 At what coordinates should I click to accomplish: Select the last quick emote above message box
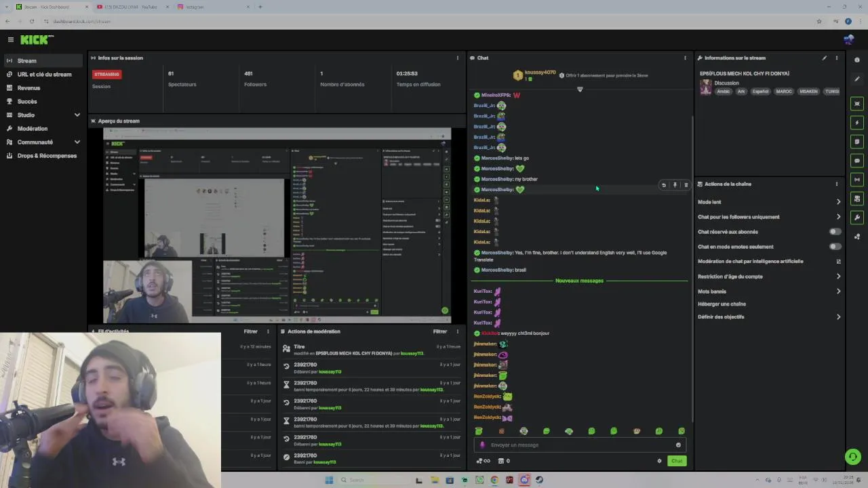(x=682, y=431)
